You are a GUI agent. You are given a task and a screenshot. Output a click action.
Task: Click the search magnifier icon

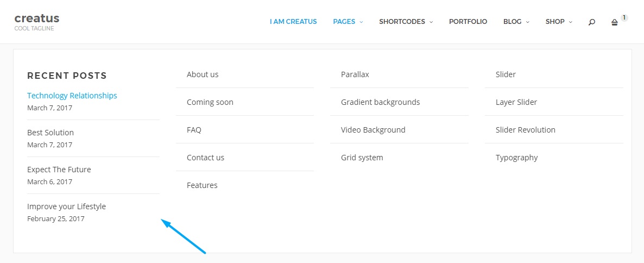point(591,22)
